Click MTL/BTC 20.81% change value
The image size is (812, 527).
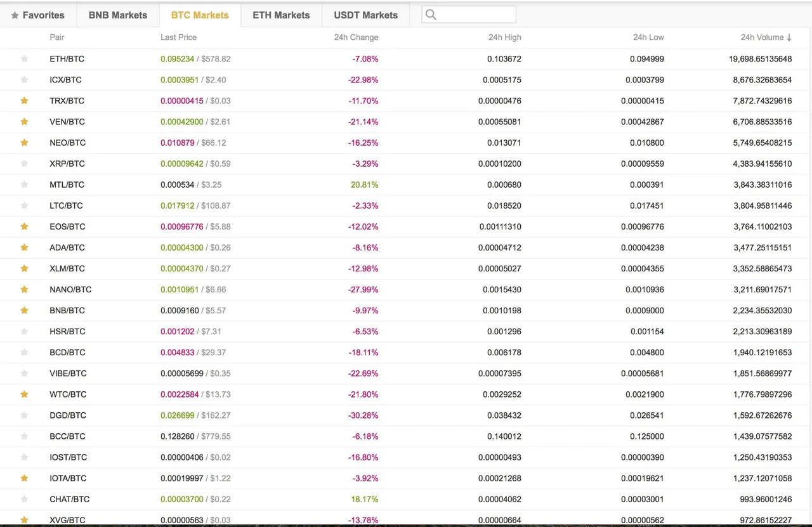pos(365,185)
